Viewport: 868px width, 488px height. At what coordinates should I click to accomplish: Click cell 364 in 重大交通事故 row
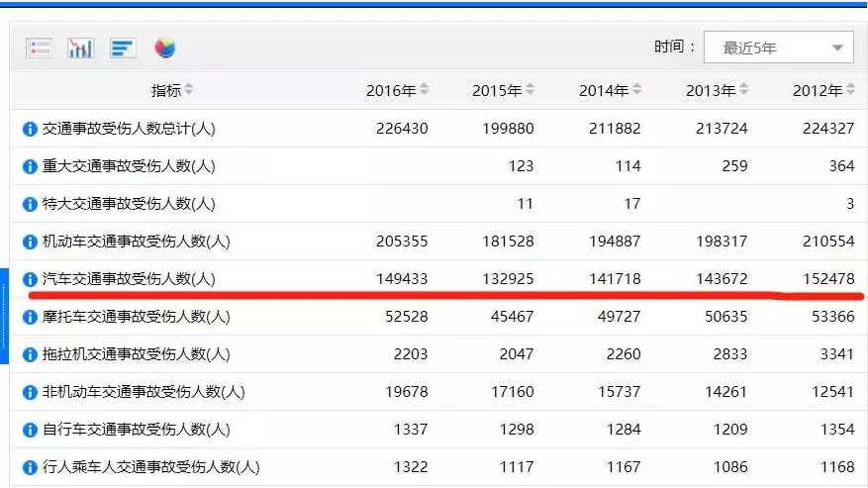point(841,166)
